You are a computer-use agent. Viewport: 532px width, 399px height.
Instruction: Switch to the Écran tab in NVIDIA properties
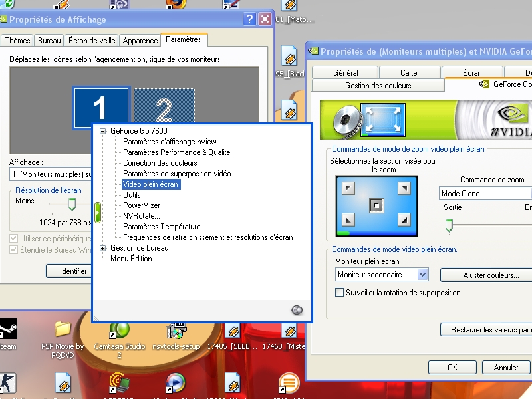point(472,73)
